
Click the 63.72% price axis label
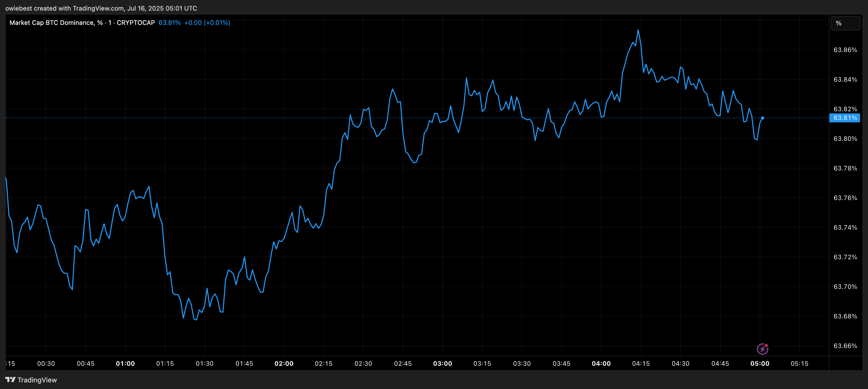tap(845, 257)
